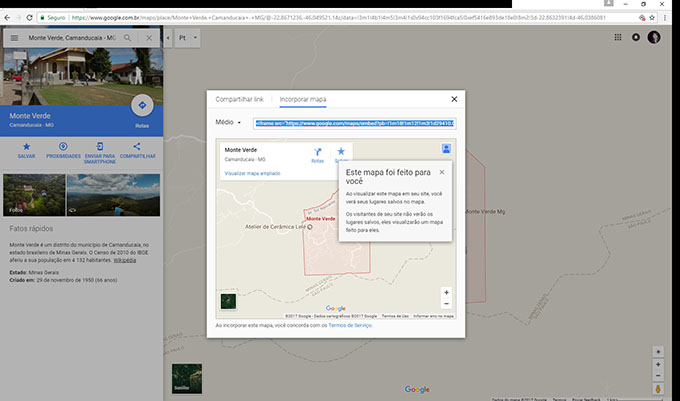The width and height of the screenshot is (680, 401).
Task: Click the Compartilhar share icon
Action: tap(137, 147)
